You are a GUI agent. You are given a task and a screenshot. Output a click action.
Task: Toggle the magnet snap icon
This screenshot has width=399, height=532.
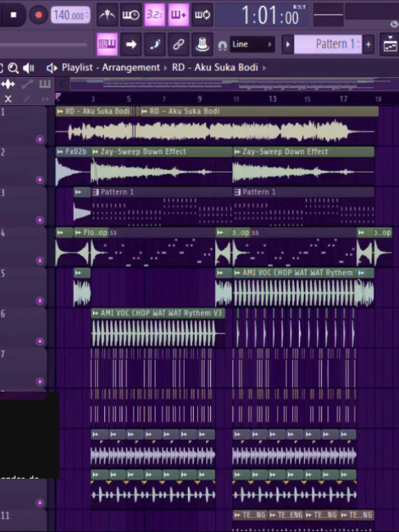[x=222, y=45]
